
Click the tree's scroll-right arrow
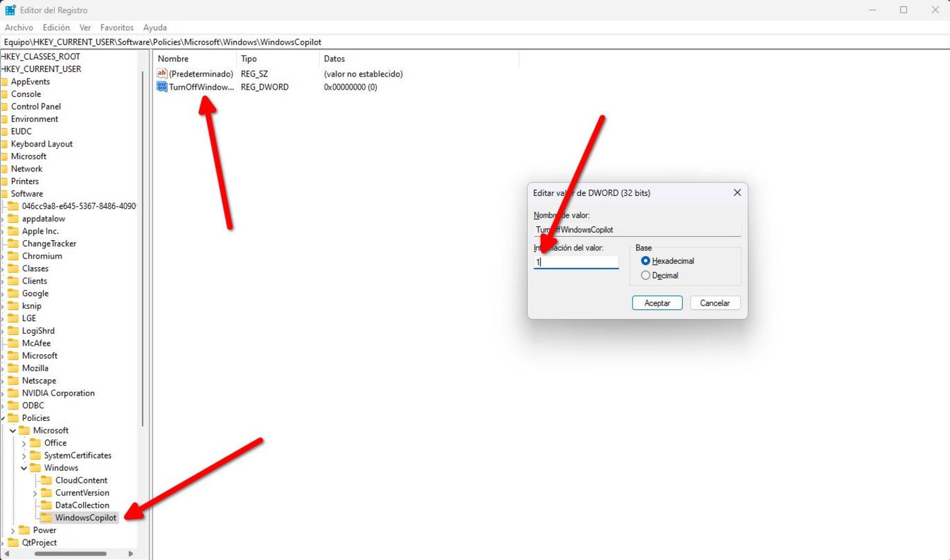click(131, 553)
